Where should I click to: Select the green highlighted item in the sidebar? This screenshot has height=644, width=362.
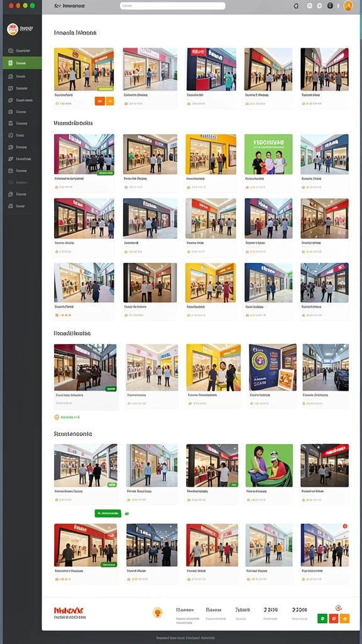(22, 63)
